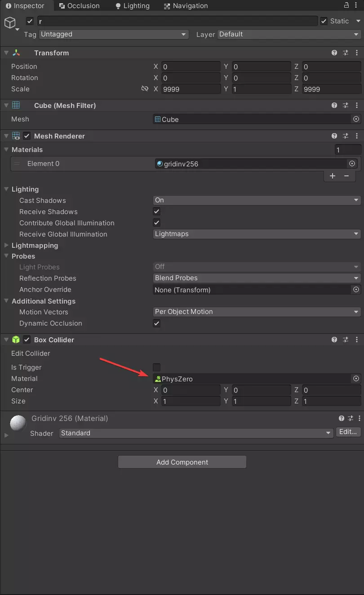Click the Scale X field showing 9999
This screenshot has width=364, height=595.
pos(191,89)
